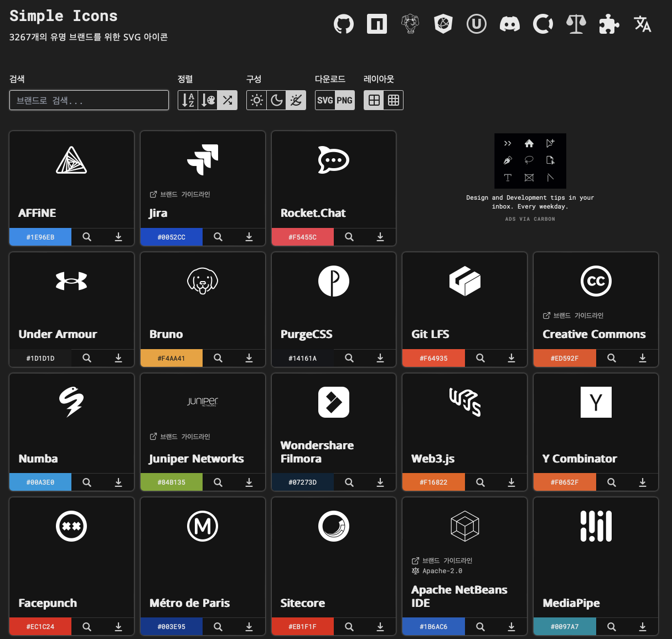Viewport: 672px width, 639px height.
Task: Click the Y Combinator logo
Action: [596, 402]
